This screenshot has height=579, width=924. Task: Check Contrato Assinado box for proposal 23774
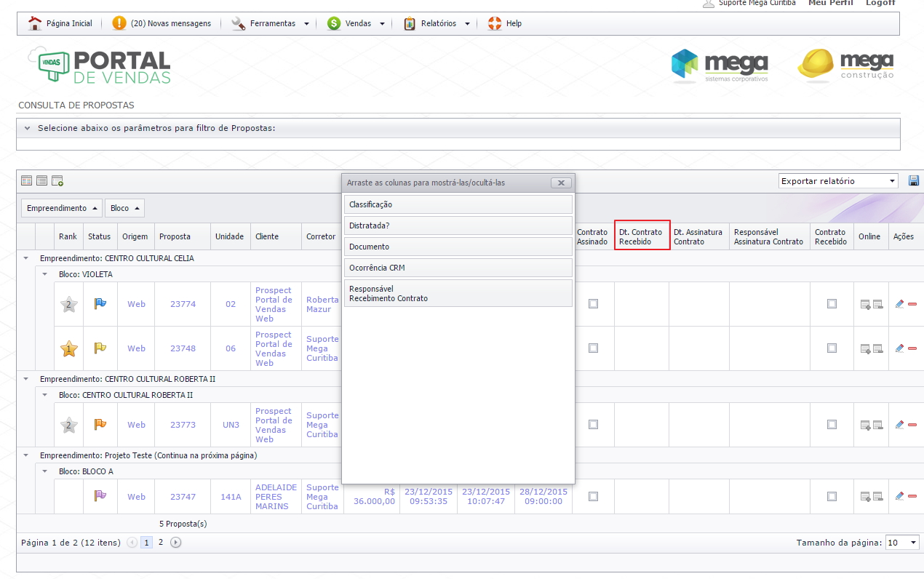tap(593, 304)
